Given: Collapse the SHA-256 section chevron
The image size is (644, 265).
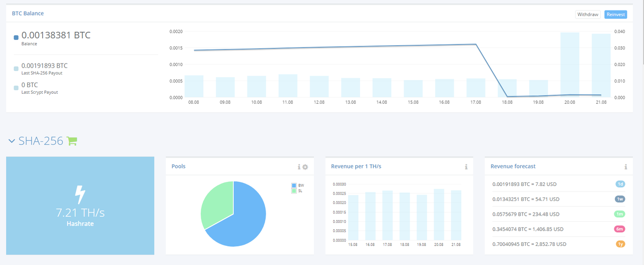Looking at the screenshot, I should coord(12,142).
